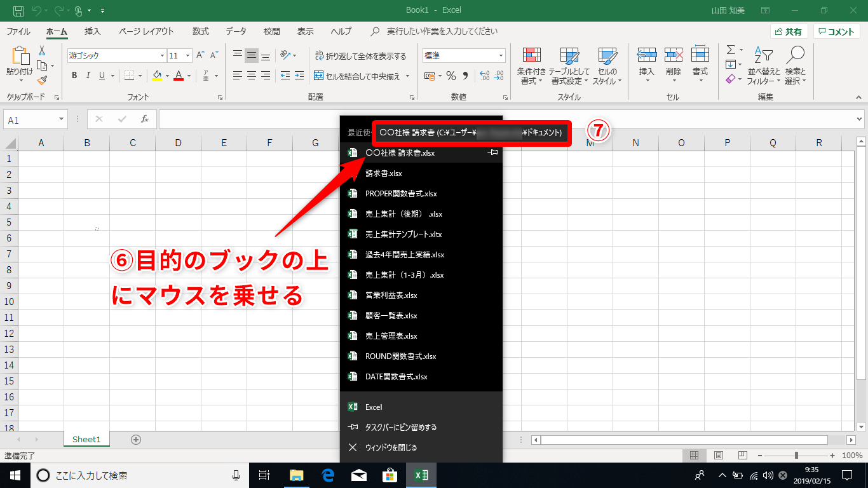868x488 pixels.
Task: Open the number format dropdown (標準)
Action: click(501, 56)
